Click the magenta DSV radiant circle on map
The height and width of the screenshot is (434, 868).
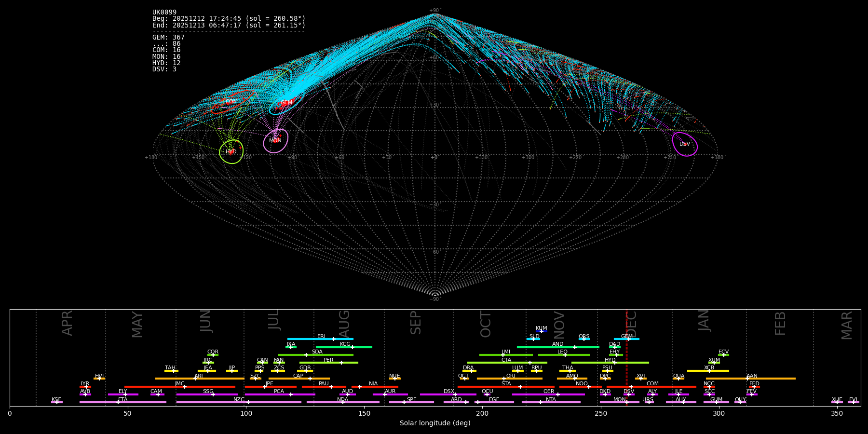tap(685, 144)
